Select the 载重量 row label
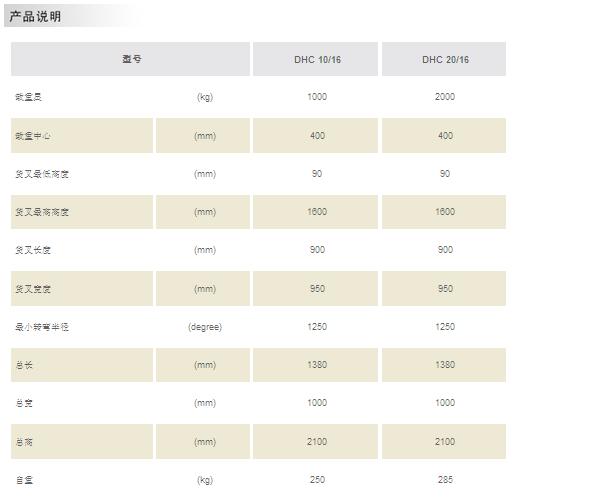The height and width of the screenshot is (500, 603). point(29,97)
